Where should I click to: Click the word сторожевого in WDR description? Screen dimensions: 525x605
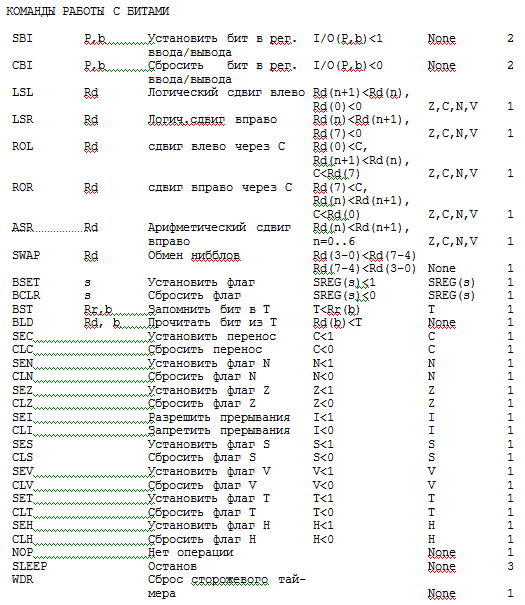(230, 580)
